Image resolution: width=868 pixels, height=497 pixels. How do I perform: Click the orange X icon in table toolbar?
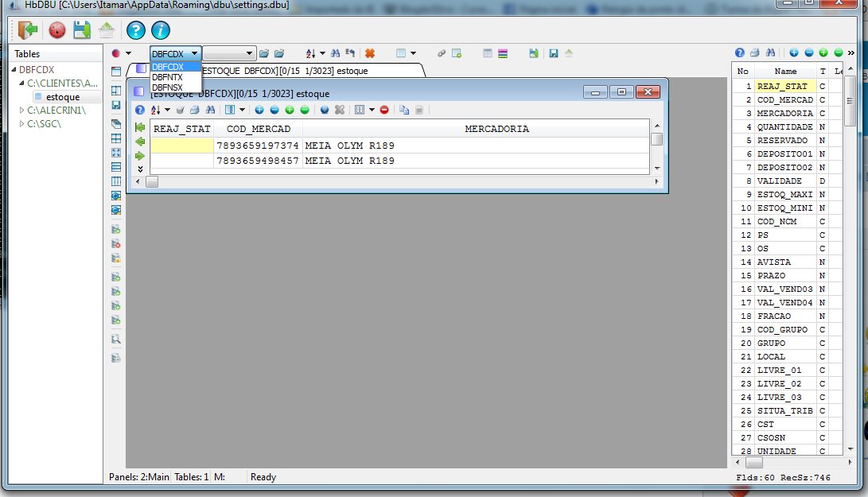[x=370, y=53]
